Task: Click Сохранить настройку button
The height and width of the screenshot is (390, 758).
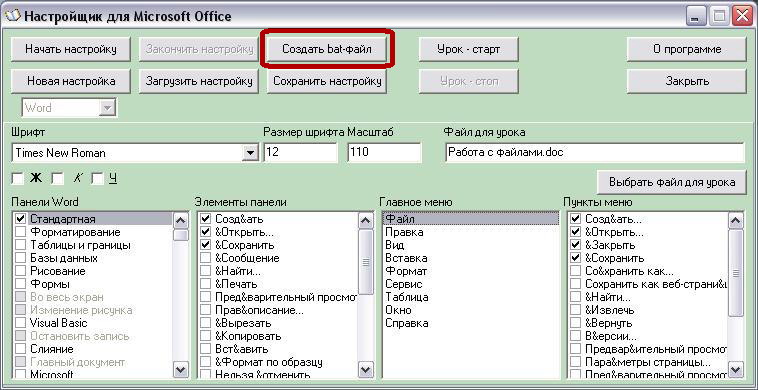Action: pyautogui.click(x=327, y=81)
